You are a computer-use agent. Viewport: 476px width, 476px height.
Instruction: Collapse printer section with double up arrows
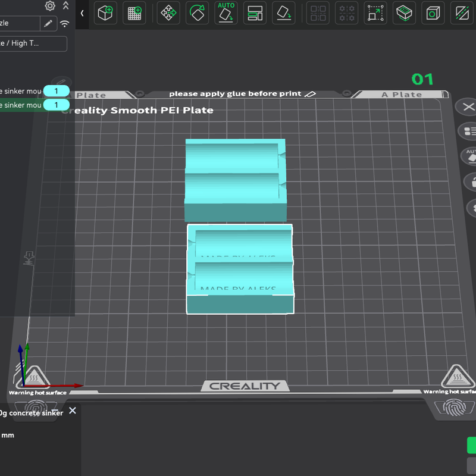coord(65,5)
